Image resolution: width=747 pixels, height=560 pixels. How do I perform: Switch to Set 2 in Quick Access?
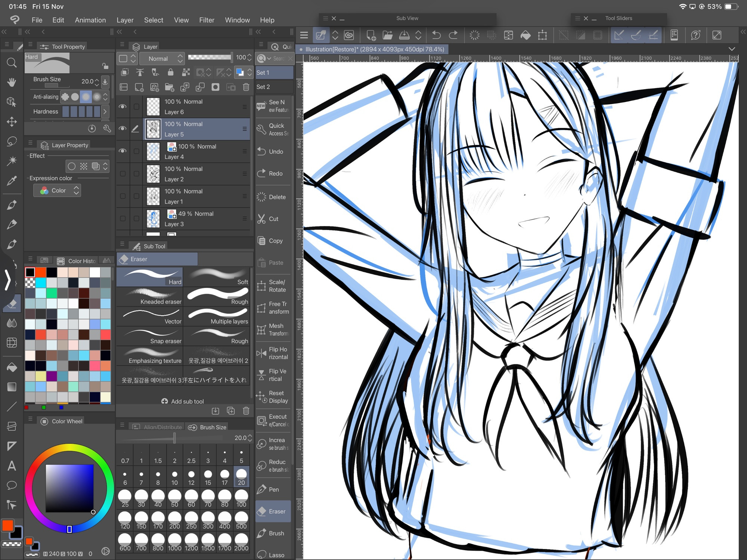[274, 87]
